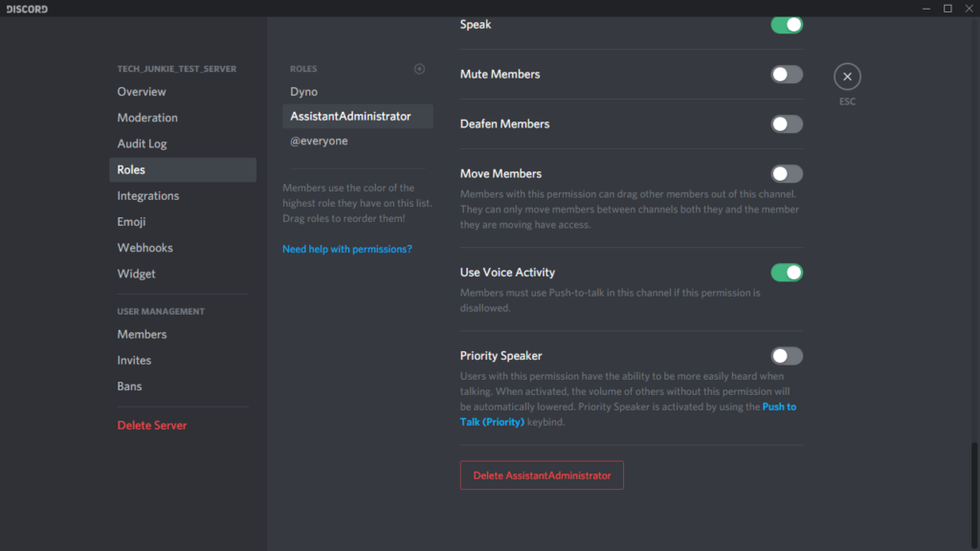Close settings with the ESC circle button
Viewport: 980px width, 551px height.
tap(847, 77)
